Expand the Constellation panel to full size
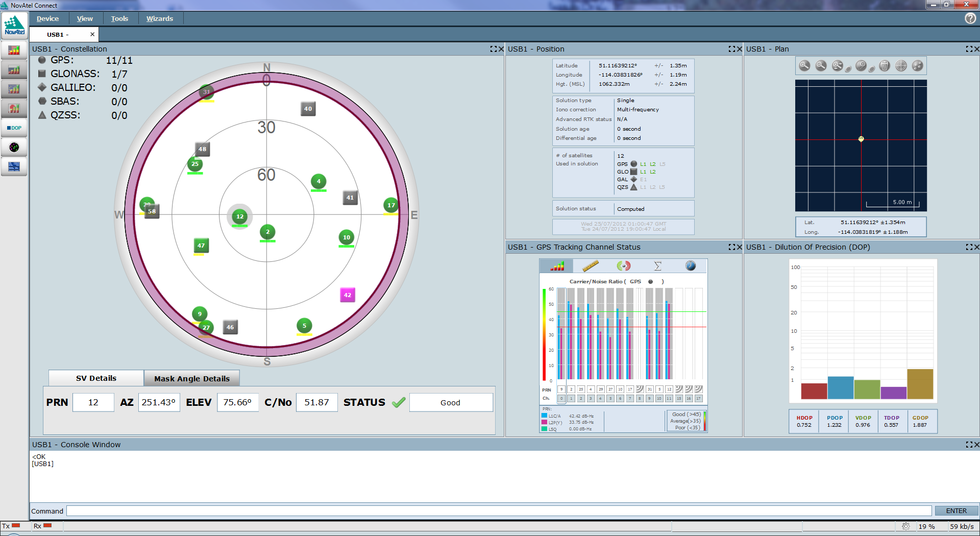This screenshot has width=980, height=536. coord(493,49)
